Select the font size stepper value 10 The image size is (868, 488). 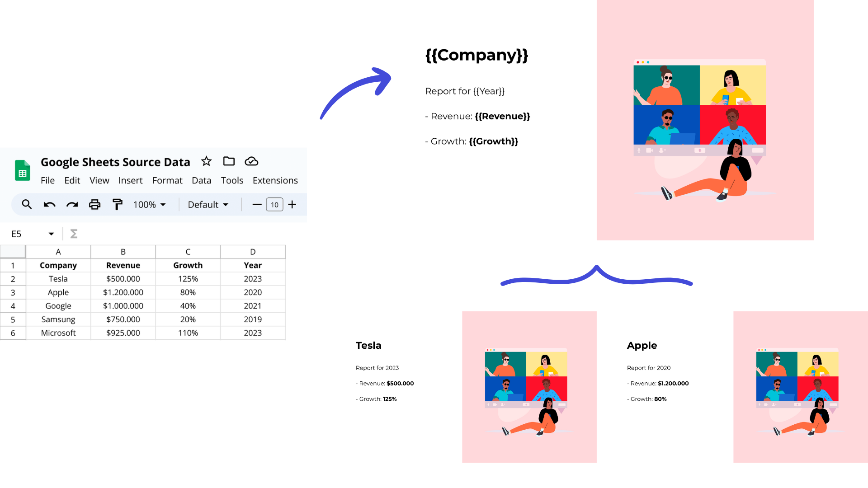point(275,204)
